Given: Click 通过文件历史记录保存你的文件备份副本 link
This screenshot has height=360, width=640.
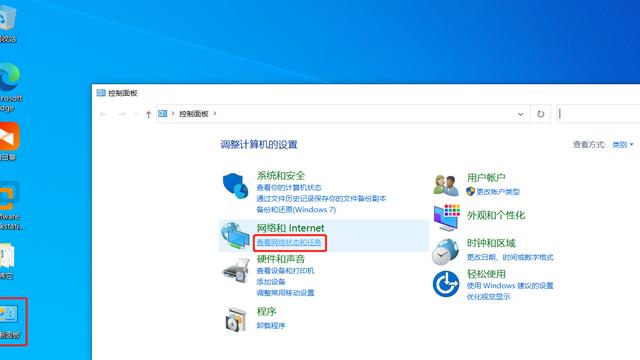Looking at the screenshot, I should [321, 198].
